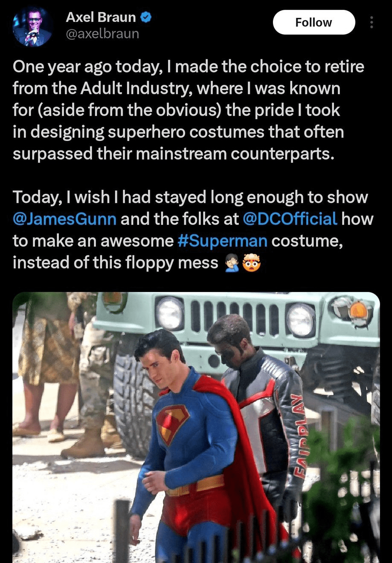This screenshot has height=563, width=392.
Task: Open the three-dot more options menu
Action: click(x=372, y=22)
